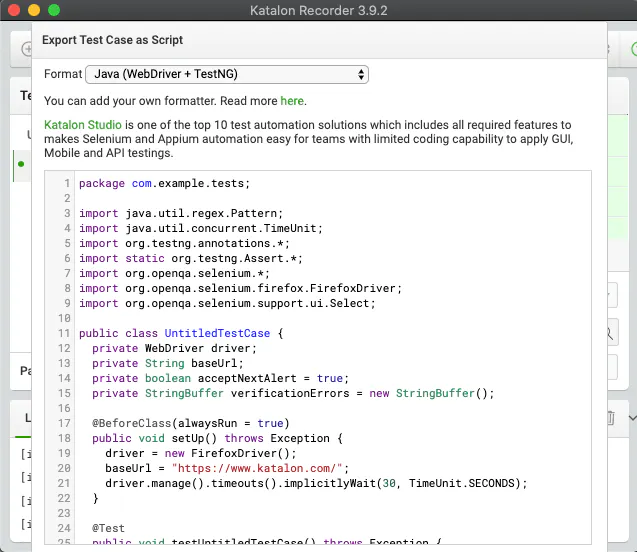The width and height of the screenshot is (637, 552).
Task: Click line importing support.ui.Select
Action: tap(227, 304)
